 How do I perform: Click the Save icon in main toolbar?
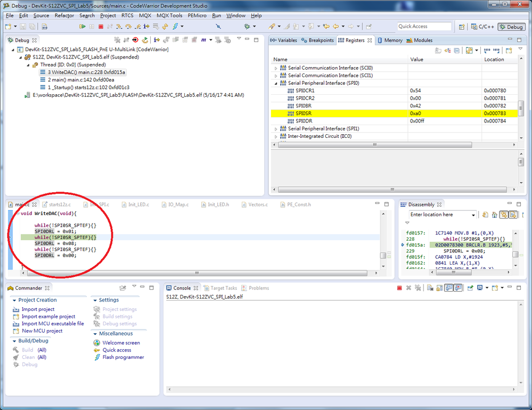click(23, 27)
